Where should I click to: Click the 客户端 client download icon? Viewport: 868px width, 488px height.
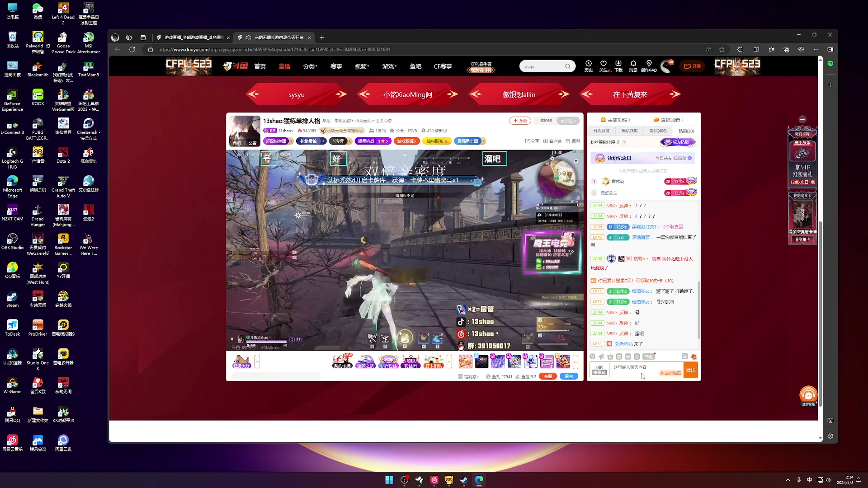pos(552,141)
